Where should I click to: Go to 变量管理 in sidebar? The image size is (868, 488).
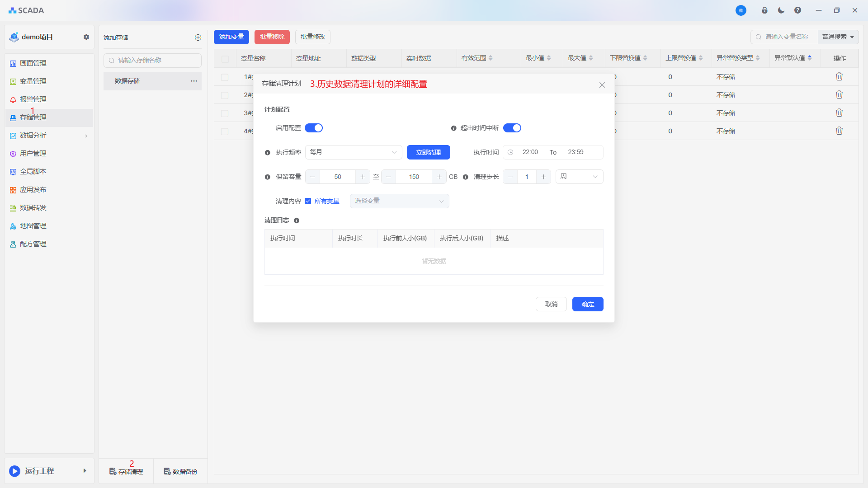pyautogui.click(x=33, y=81)
